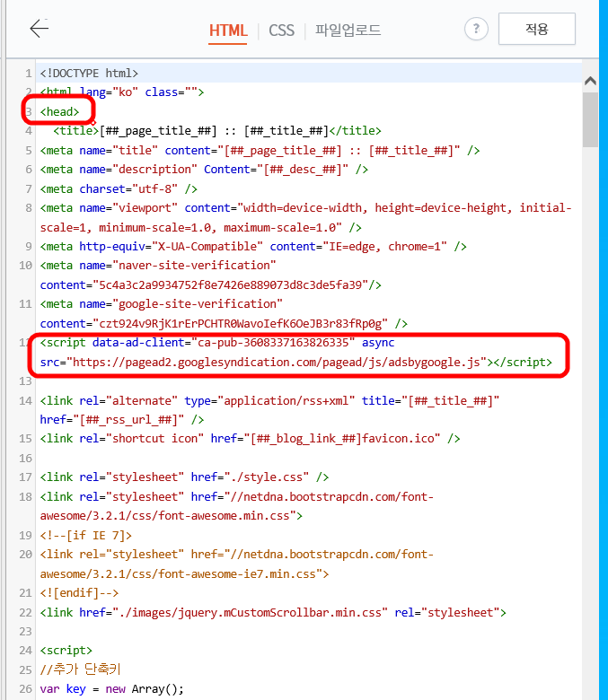The image size is (608, 700).
Task: Open the 파일업로드 tab
Action: point(348,30)
